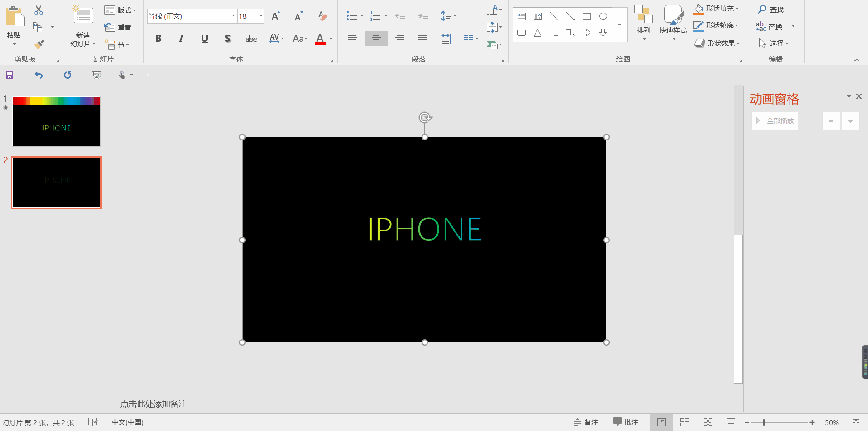Open the 选择 select menu

point(774,43)
